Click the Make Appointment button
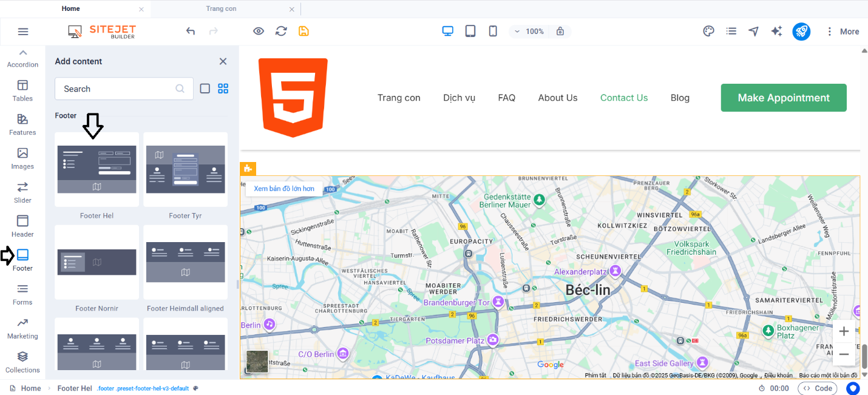 (x=784, y=98)
